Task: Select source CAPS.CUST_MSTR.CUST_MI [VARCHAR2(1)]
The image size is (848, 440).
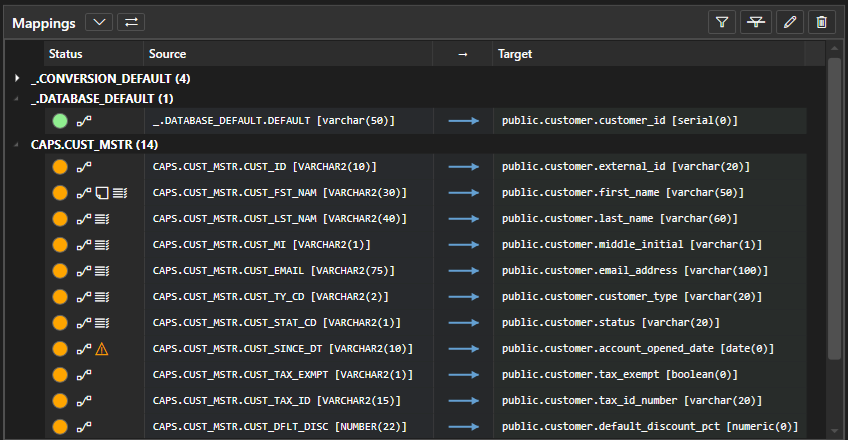Action: 262,245
